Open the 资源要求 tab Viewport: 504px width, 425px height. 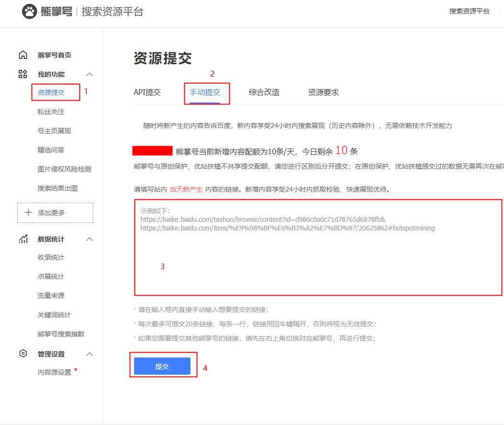point(324,92)
